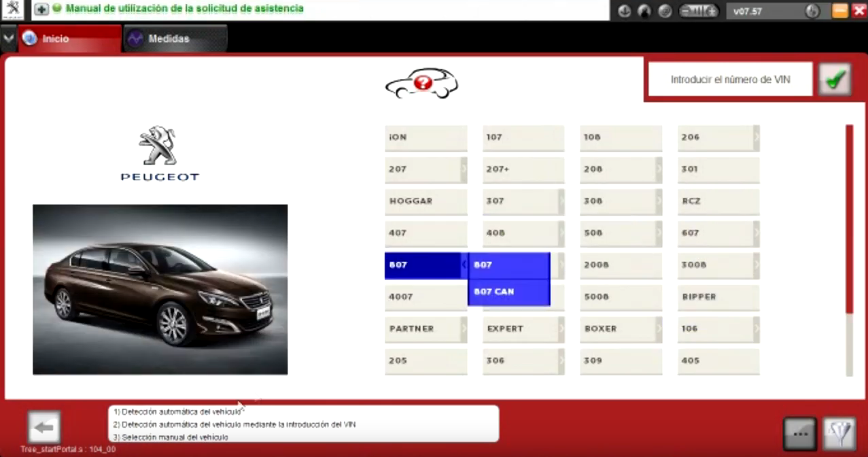
Task: Click the silhouette icon in the title bar
Action: pyautogui.click(x=644, y=11)
